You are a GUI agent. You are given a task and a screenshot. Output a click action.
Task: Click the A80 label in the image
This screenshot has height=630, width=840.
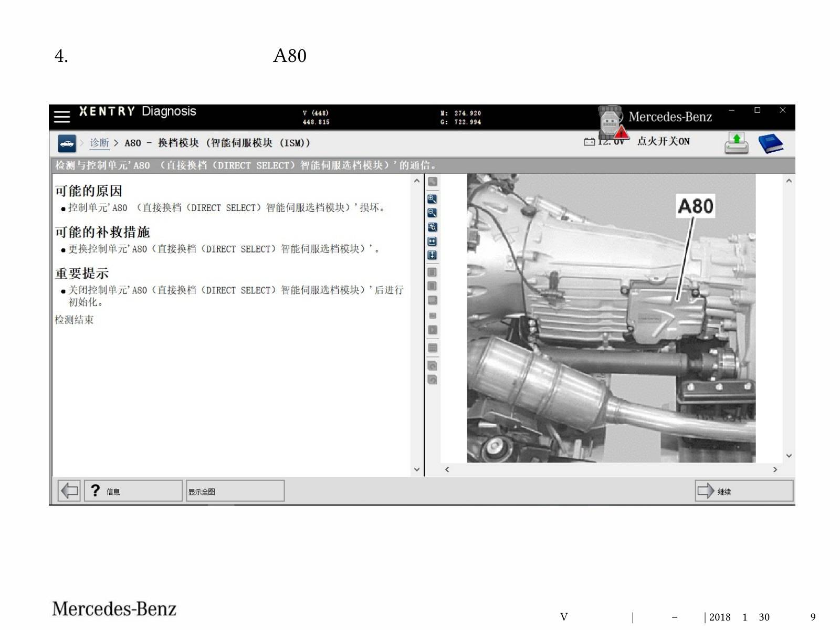(x=696, y=206)
